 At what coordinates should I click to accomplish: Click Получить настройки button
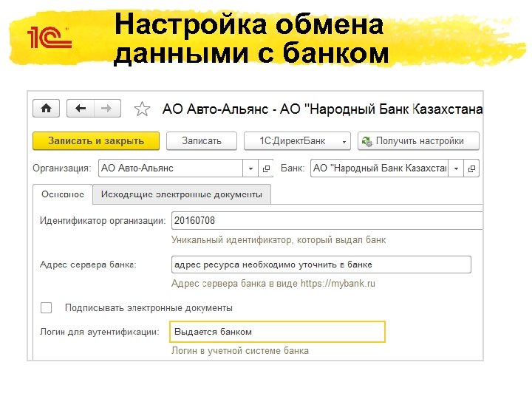[418, 141]
